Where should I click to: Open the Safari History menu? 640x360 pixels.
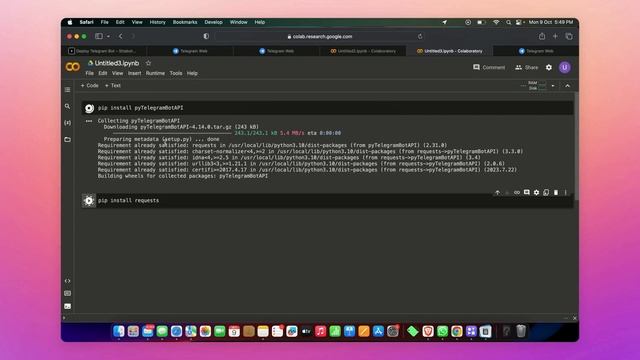tap(158, 22)
